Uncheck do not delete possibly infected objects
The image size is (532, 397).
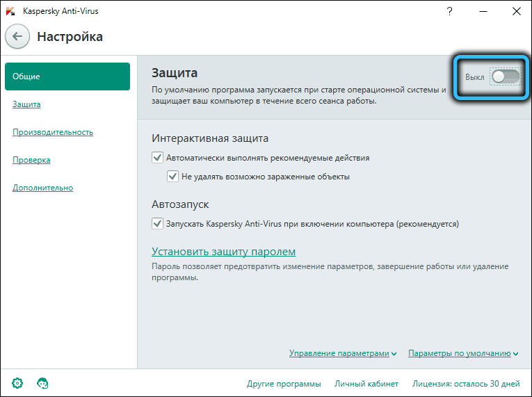tap(172, 176)
